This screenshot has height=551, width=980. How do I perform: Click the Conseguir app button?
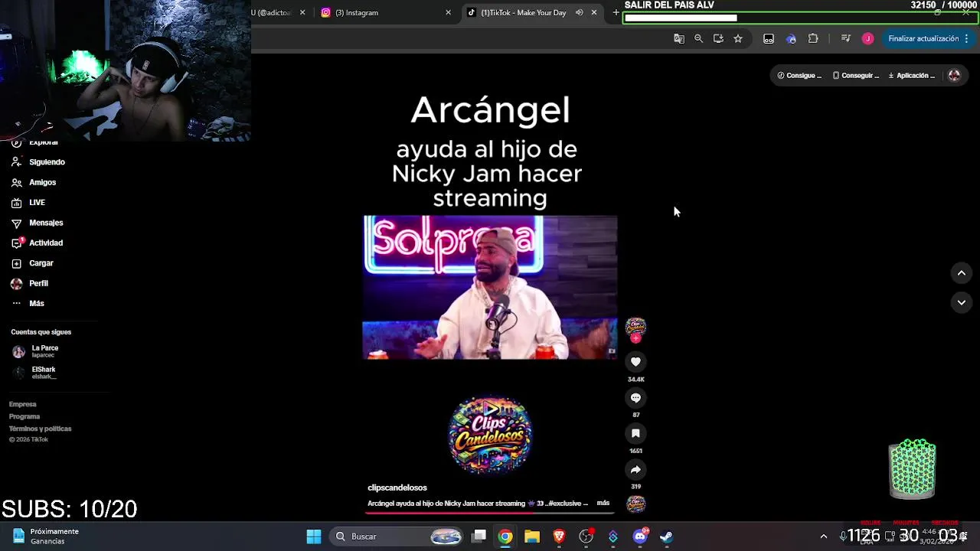coord(856,76)
